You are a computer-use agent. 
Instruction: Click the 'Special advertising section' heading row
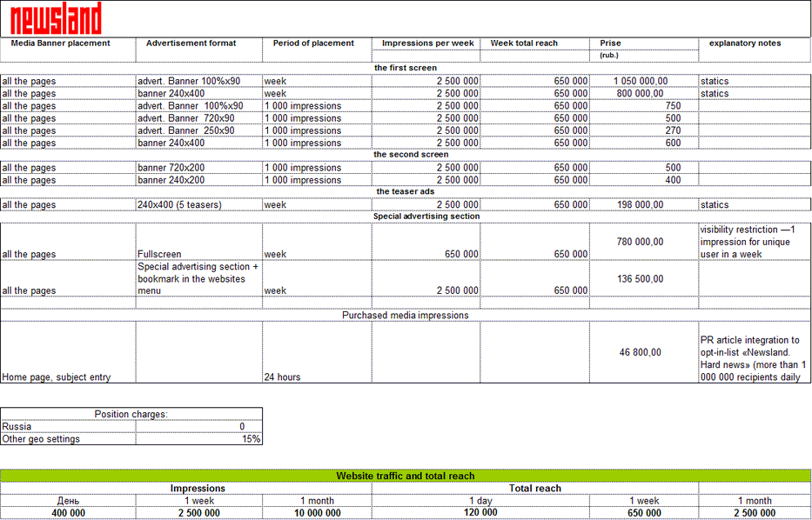(426, 217)
